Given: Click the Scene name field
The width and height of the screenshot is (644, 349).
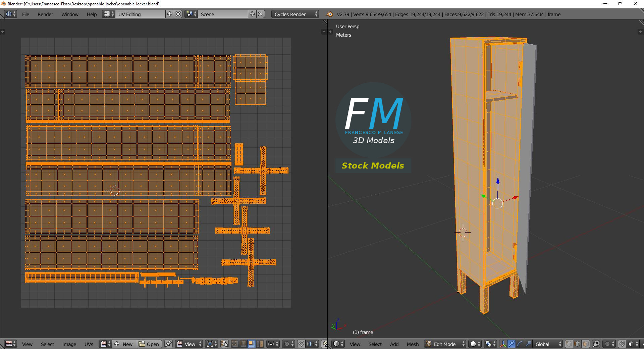Looking at the screenshot, I should pyautogui.click(x=223, y=14).
